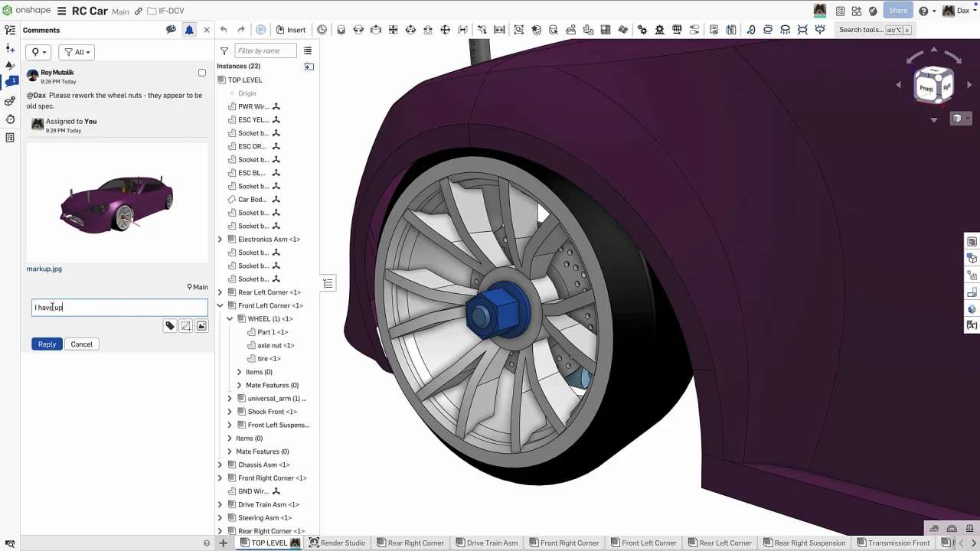Image resolution: width=980 pixels, height=551 pixels.
Task: Expand the Electronics Asm <1> node
Action: (x=220, y=240)
